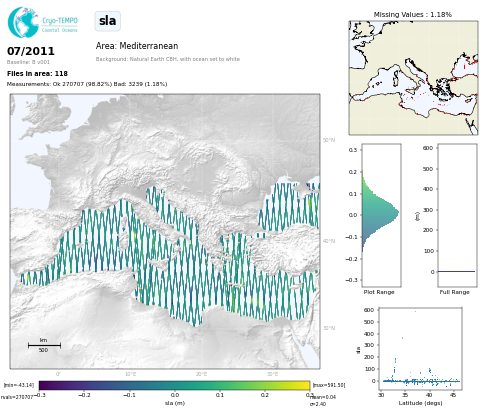The height and width of the screenshot is (410, 492).
Task: Click the Cryo-TEMPO globe logo
Action: click(x=23, y=22)
